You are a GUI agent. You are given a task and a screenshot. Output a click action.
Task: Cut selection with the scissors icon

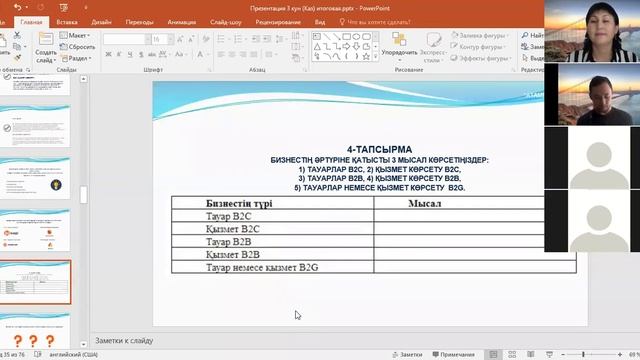17,36
